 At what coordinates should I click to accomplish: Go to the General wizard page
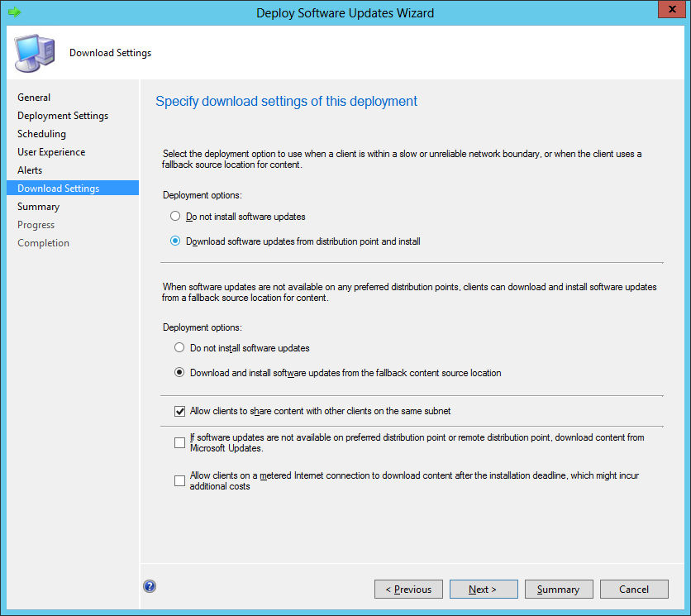pos(34,98)
